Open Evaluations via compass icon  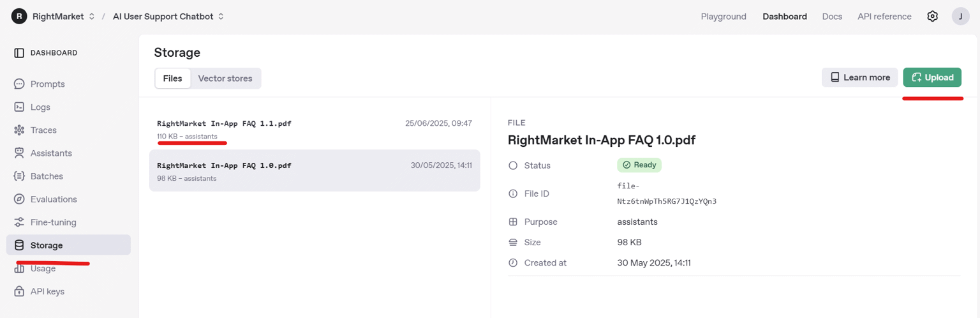point(19,199)
